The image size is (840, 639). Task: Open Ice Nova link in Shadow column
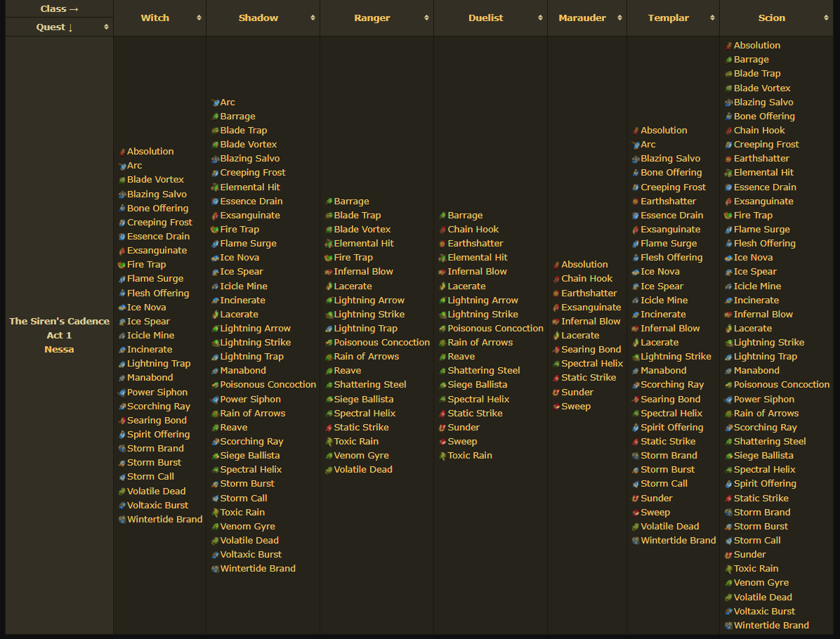click(x=239, y=258)
